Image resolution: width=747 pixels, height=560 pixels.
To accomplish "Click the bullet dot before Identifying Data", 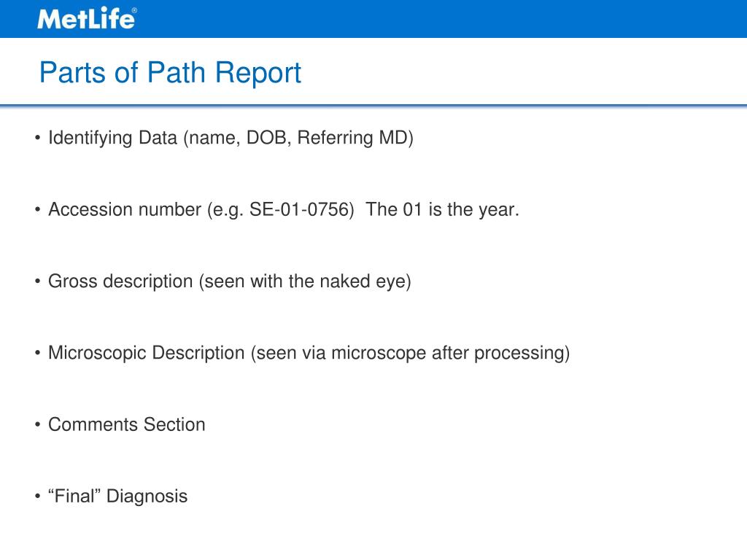I will 38,138.
